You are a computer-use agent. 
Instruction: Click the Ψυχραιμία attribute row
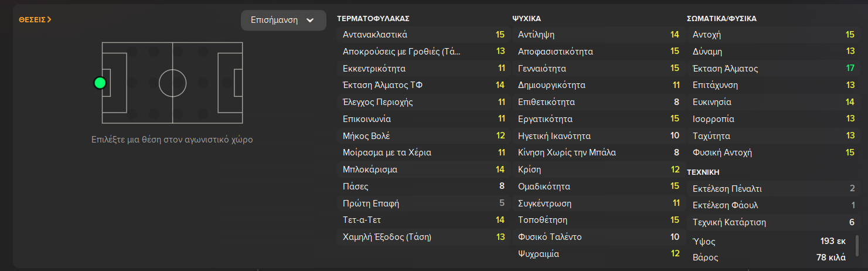click(597, 255)
